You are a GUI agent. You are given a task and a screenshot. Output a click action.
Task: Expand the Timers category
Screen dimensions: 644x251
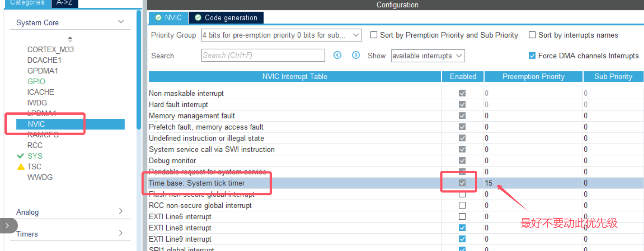click(x=121, y=233)
